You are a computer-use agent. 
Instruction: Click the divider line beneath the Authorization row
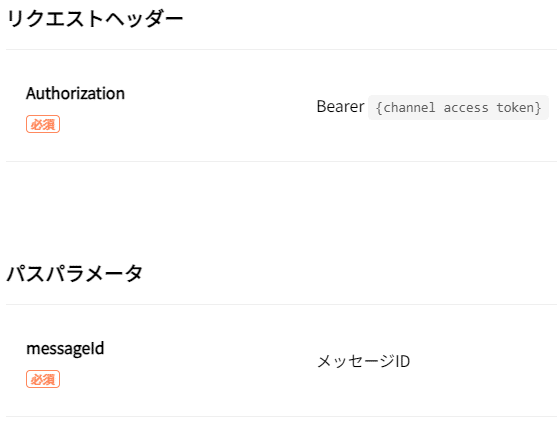tap(281, 162)
